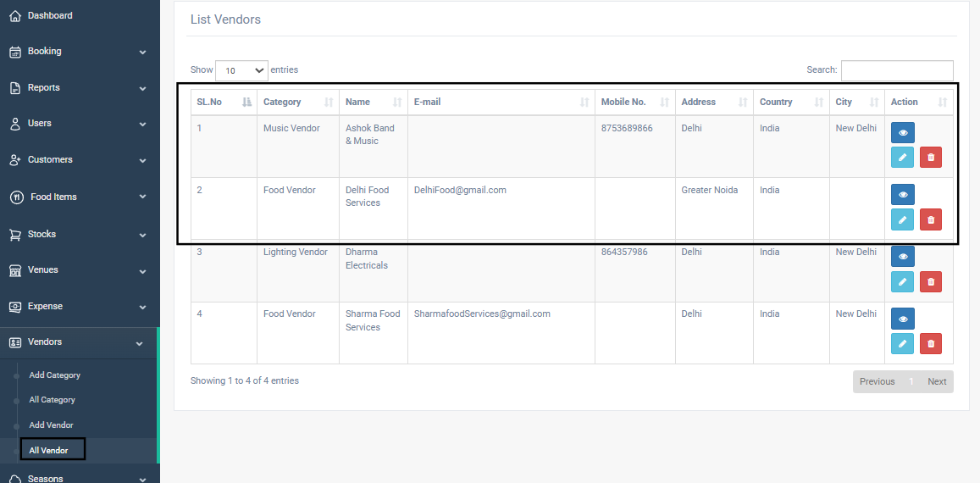Expand the Reports menu chevron
The width and height of the screenshot is (980, 483).
click(142, 88)
